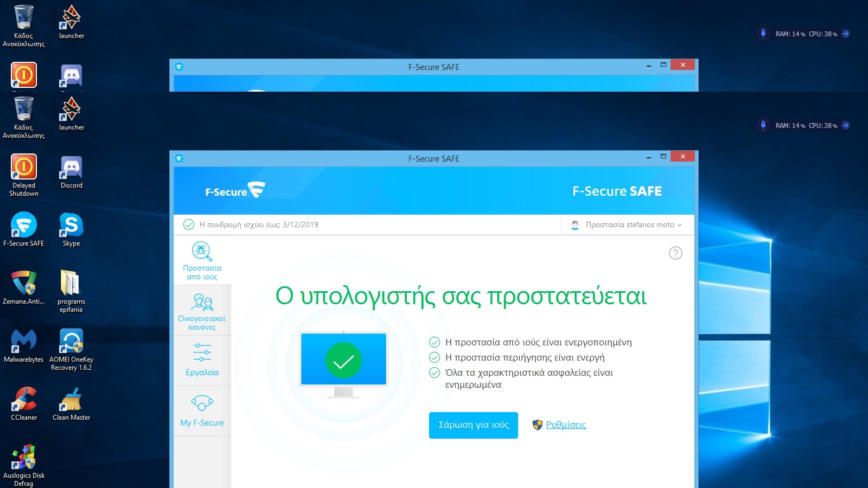The image size is (868, 488).
Task: Select the Zemana Anti... desktop icon
Action: coord(24,287)
